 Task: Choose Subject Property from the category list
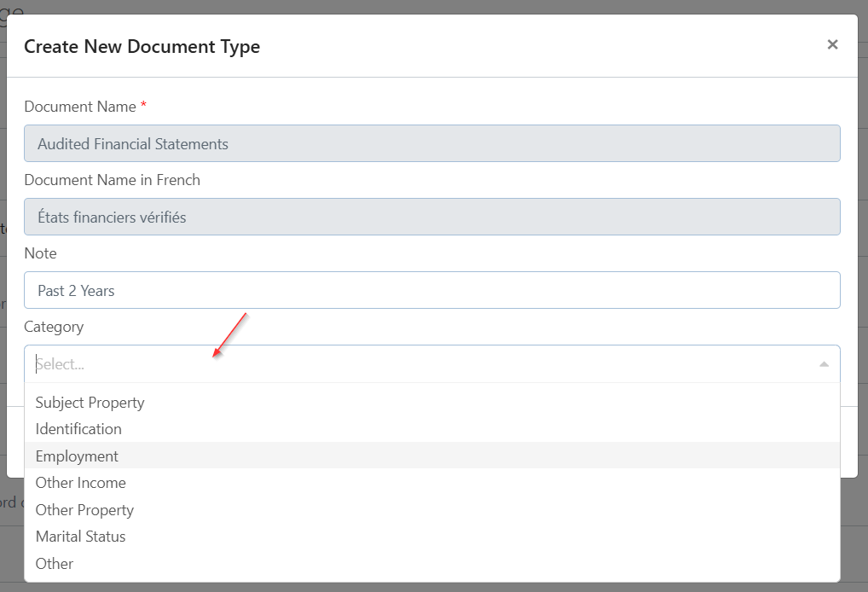coord(90,403)
